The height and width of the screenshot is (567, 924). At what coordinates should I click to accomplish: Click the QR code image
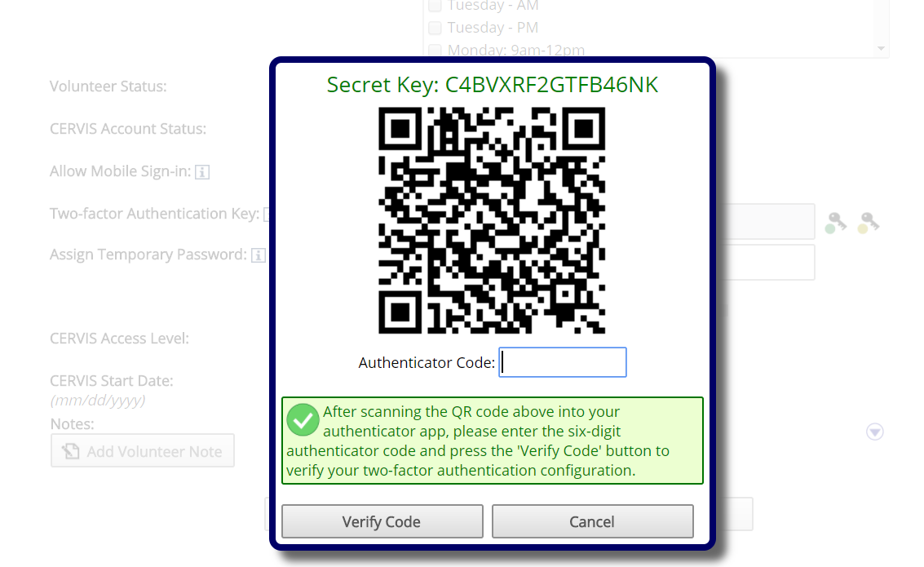point(492,220)
